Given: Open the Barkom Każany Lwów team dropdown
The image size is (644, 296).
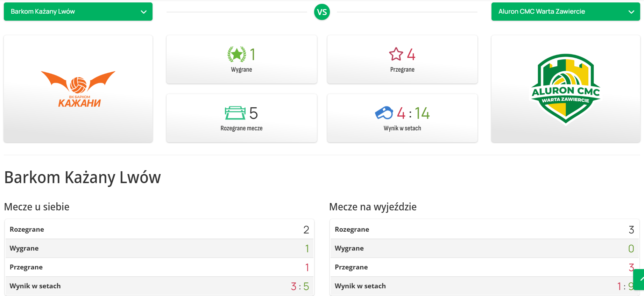Looking at the screenshot, I should [x=78, y=12].
